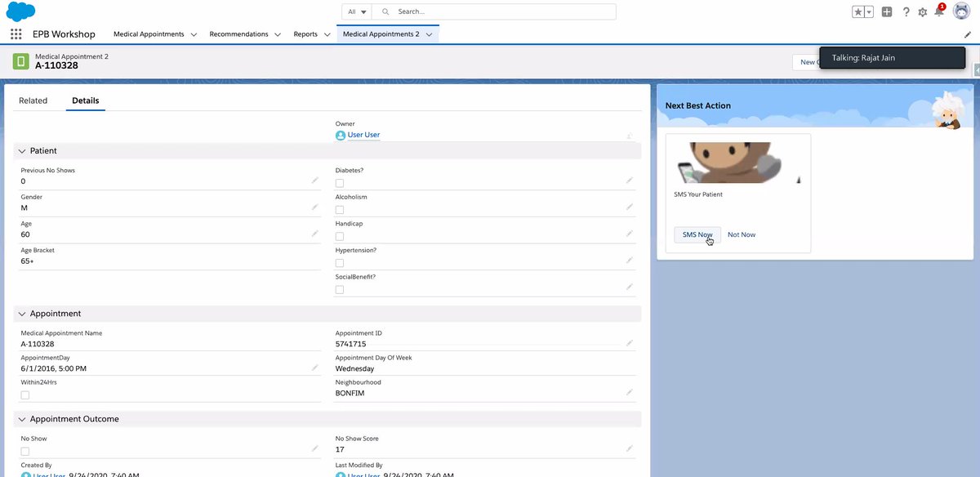The image size is (980, 477).
Task: Enable the Within24Hrs checkbox
Action: tap(25, 395)
